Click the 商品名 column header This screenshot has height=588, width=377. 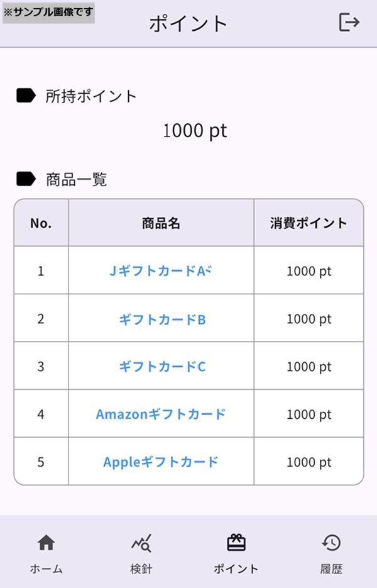(x=160, y=223)
